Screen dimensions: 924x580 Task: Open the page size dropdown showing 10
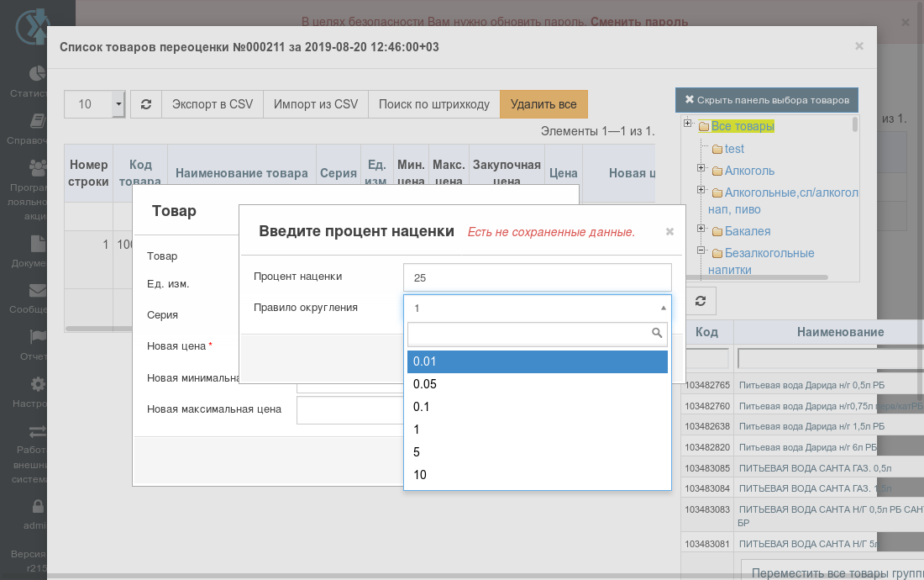click(94, 104)
